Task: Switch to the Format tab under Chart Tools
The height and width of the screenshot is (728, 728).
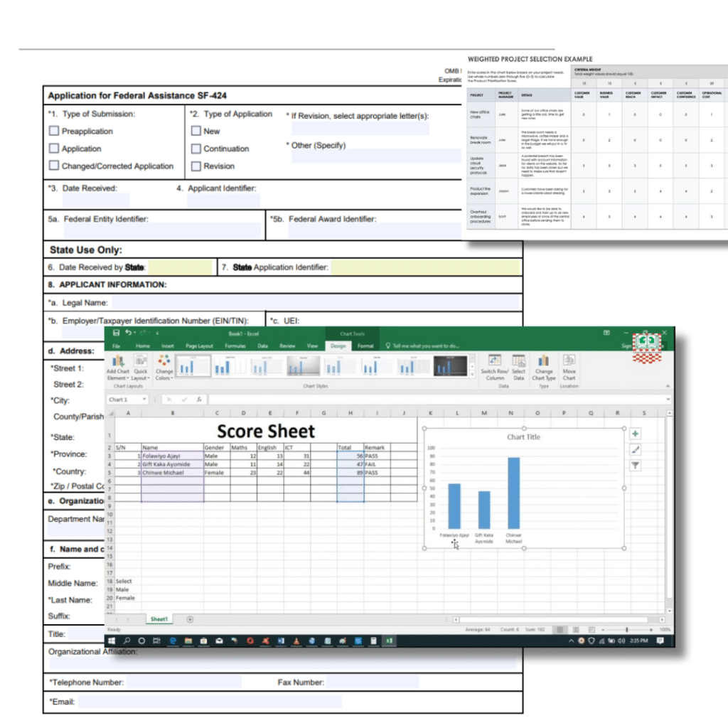Action: point(365,346)
